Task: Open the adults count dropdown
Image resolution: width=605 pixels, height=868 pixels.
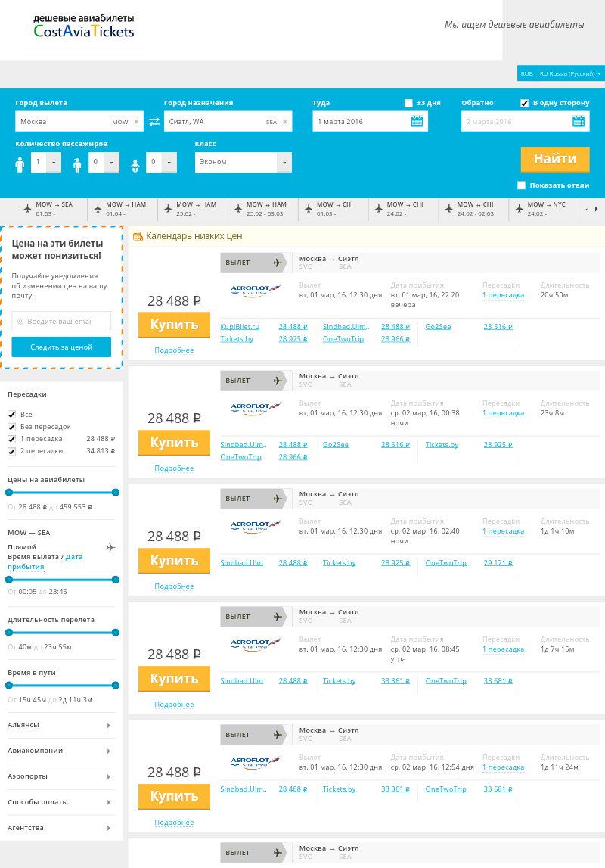Action: (x=46, y=162)
